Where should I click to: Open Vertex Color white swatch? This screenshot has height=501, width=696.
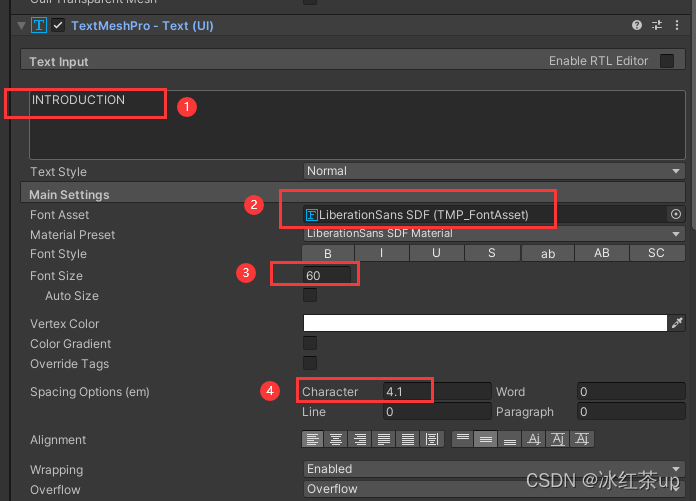[485, 323]
